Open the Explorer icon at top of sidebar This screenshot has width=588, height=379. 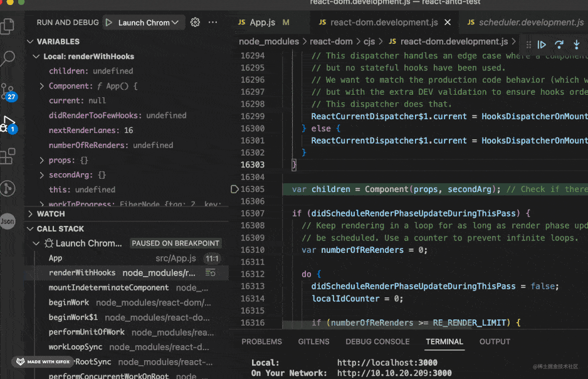pos(9,26)
